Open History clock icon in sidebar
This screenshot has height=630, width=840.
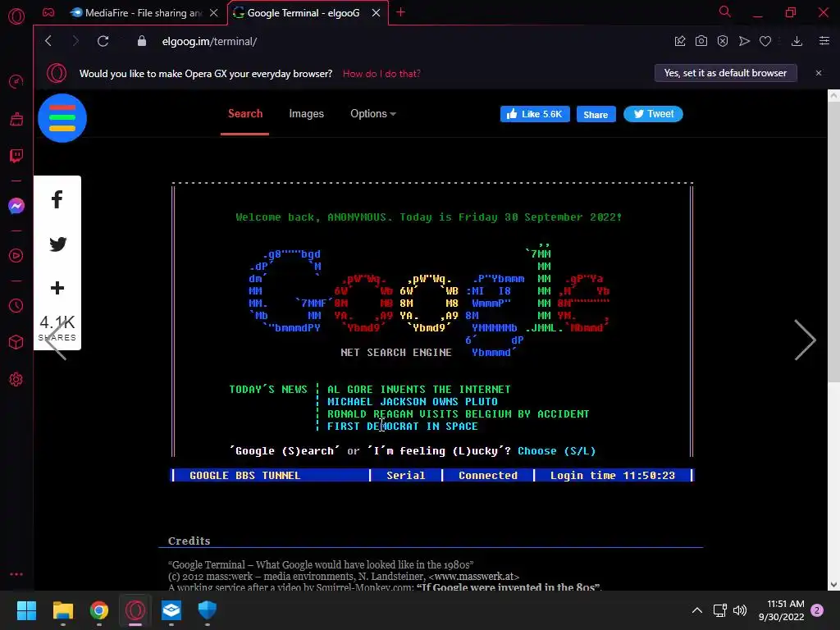[x=16, y=305]
